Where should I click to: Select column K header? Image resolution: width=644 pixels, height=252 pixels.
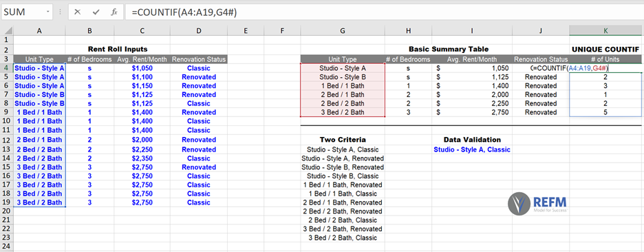605,31
